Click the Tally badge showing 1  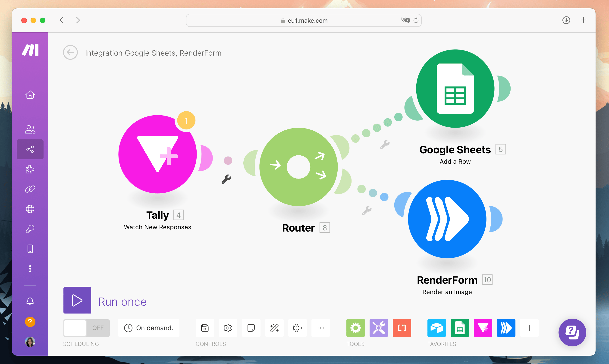click(x=186, y=120)
